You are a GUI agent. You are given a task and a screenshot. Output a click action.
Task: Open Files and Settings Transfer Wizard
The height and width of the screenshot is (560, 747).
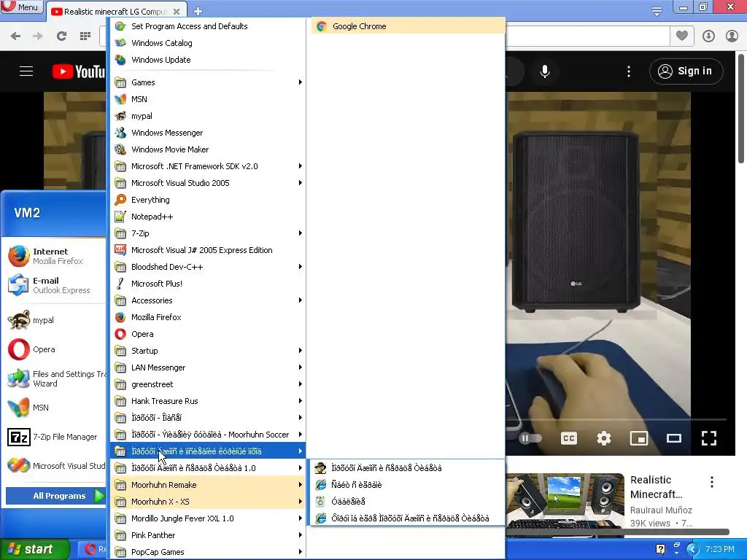[x=55, y=378]
